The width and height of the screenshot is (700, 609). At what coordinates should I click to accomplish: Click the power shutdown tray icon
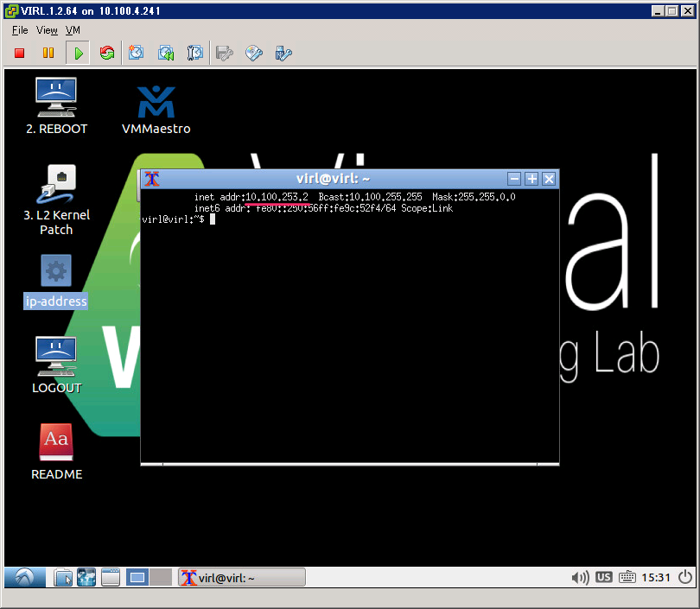click(x=684, y=577)
